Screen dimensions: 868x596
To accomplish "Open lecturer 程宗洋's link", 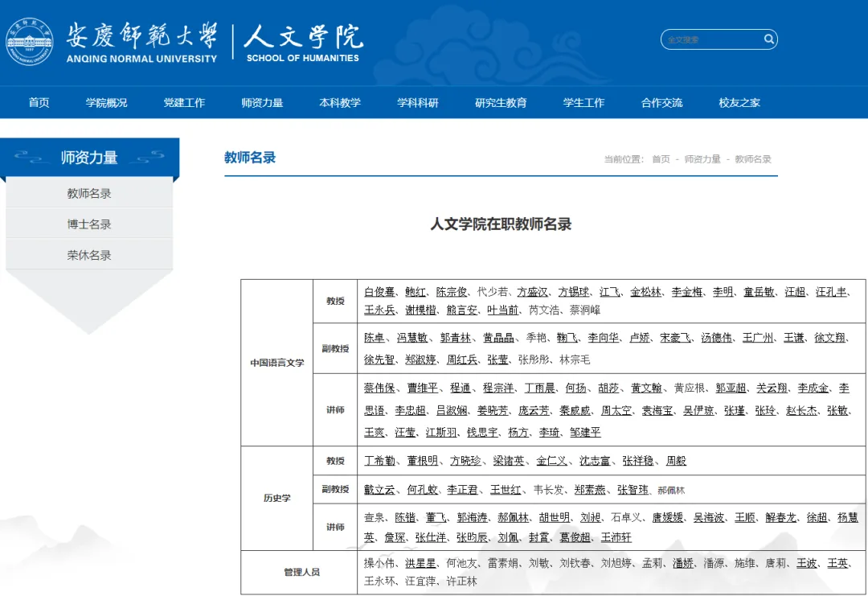I will coord(498,388).
